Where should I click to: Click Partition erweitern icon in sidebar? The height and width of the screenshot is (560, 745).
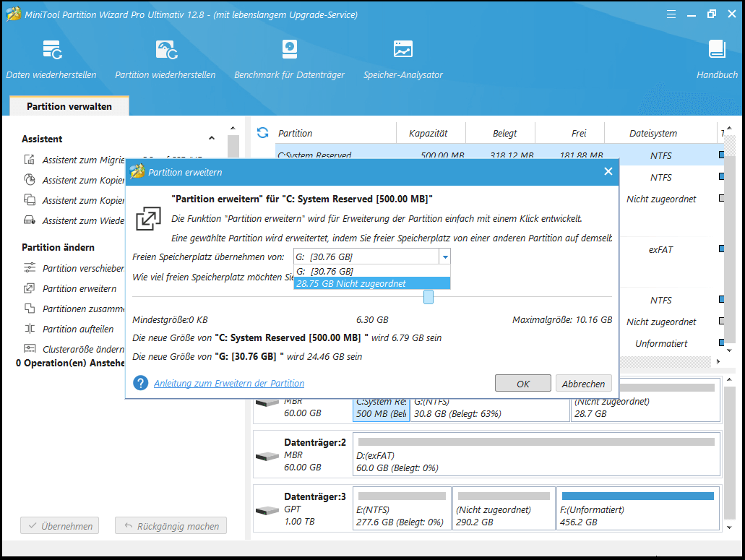coord(30,288)
